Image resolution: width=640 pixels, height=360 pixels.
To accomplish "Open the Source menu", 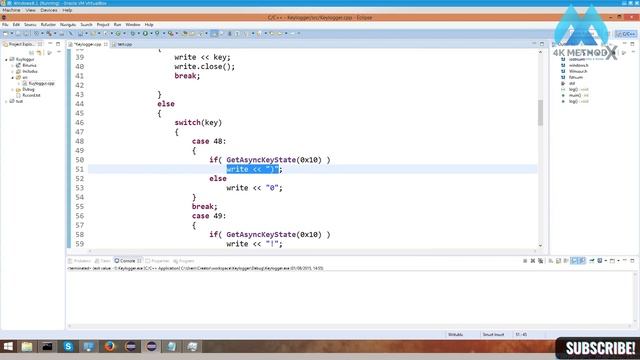I will point(30,25).
